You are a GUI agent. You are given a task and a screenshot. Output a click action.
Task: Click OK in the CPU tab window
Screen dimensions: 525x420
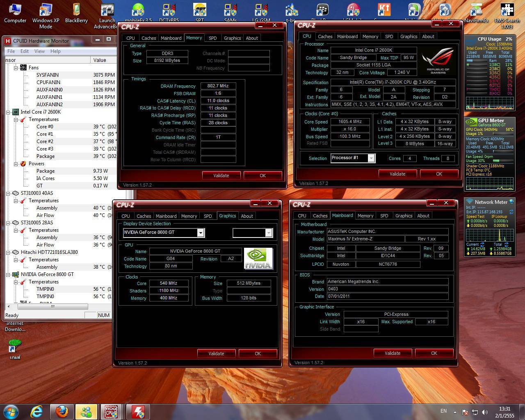pyautogui.click(x=439, y=173)
